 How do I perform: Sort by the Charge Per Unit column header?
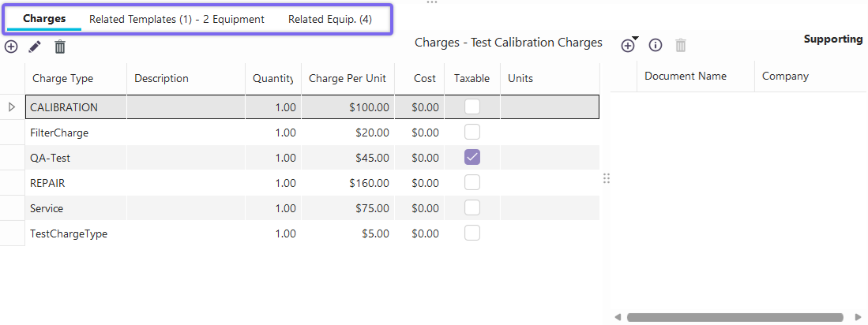[x=348, y=78]
